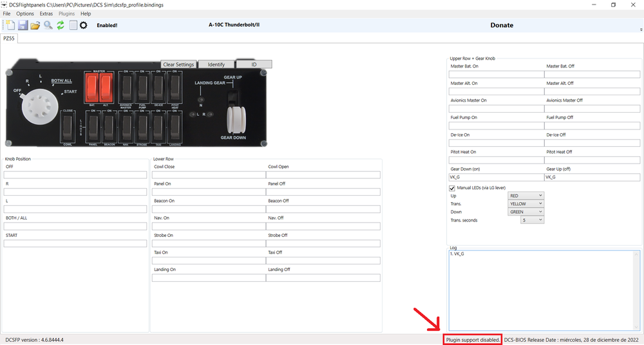Click the Nav. On input field
The height and width of the screenshot is (345, 644).
pos(209,227)
